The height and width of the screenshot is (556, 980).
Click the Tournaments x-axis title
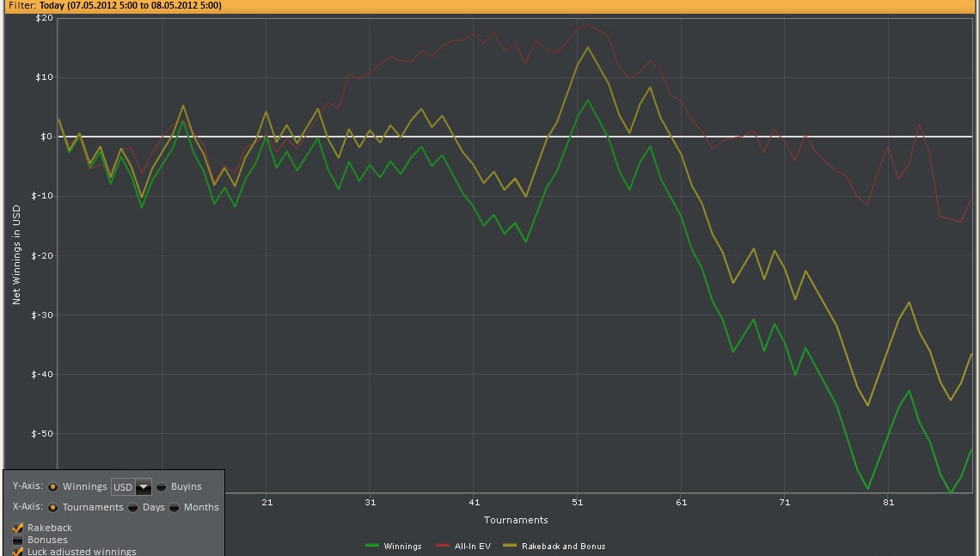click(x=516, y=520)
